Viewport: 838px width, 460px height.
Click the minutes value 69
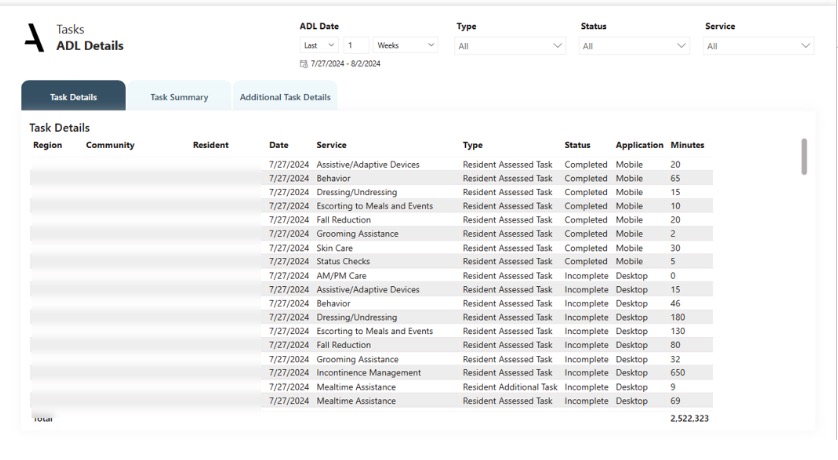[x=676, y=401]
